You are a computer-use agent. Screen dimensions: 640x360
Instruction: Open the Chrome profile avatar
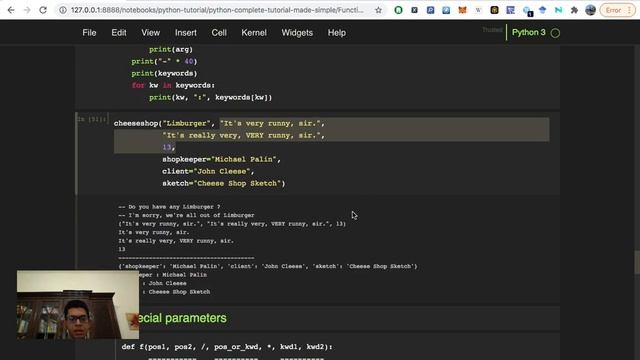pos(590,10)
